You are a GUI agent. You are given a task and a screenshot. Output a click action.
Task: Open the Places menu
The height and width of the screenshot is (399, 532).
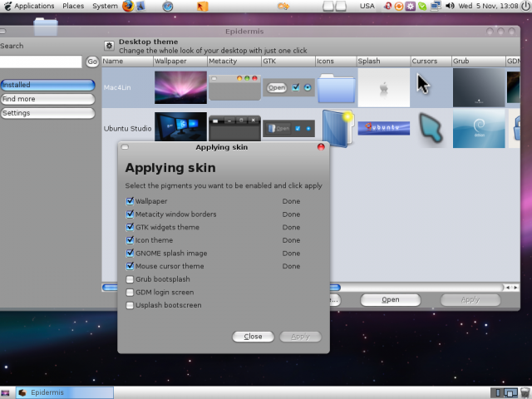point(73,6)
